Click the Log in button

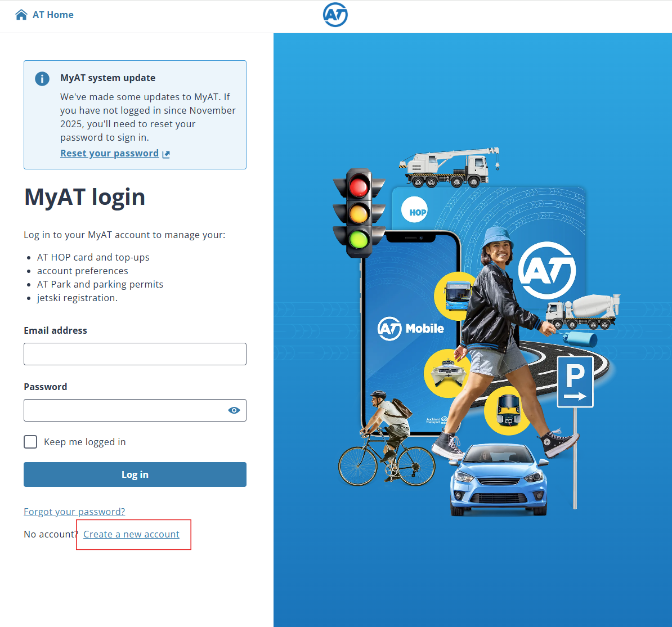pyautogui.click(x=135, y=474)
